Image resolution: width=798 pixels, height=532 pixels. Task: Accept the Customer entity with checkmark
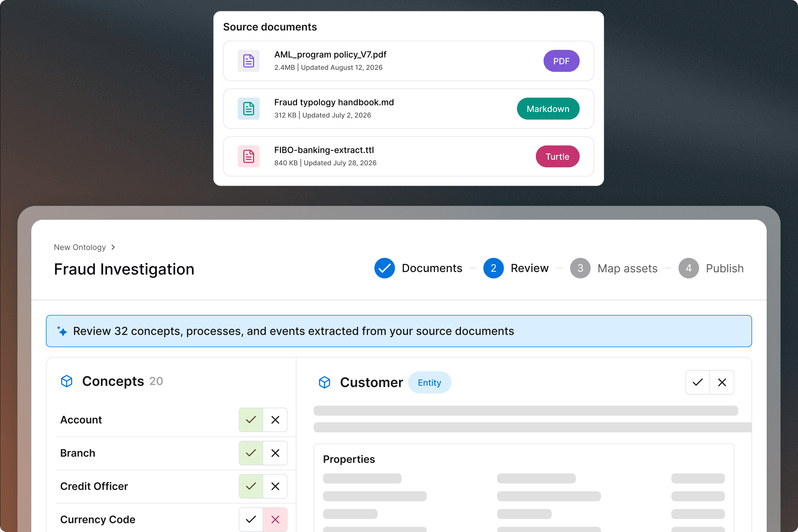[698, 382]
